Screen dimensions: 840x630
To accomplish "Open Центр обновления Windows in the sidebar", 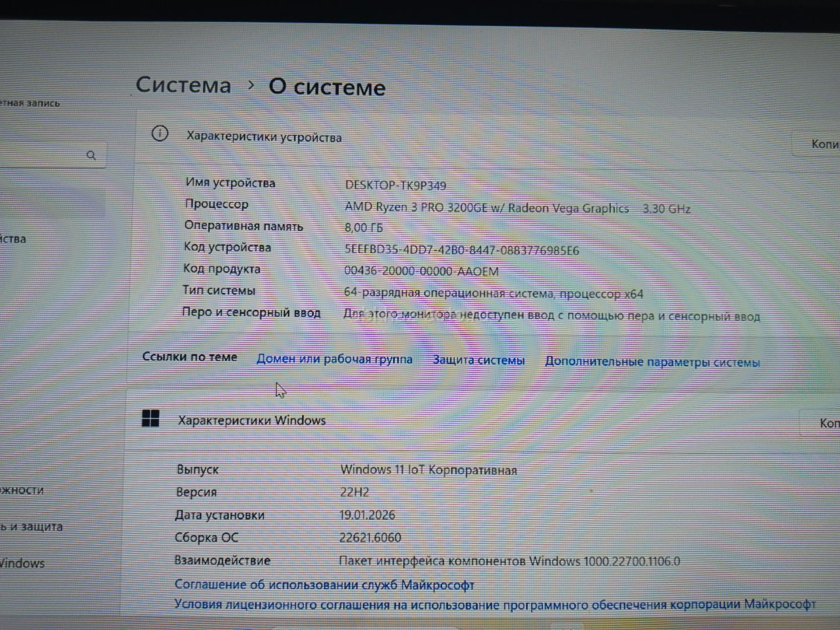I will (22, 563).
